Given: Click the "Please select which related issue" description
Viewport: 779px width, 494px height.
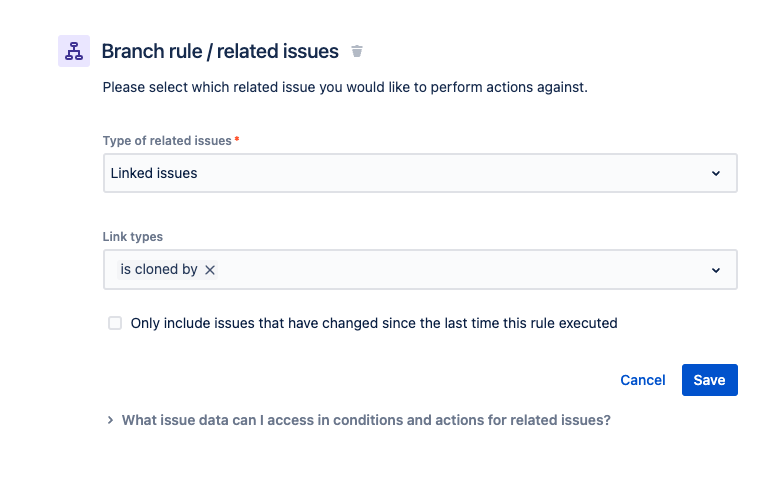Looking at the screenshot, I should coord(345,87).
